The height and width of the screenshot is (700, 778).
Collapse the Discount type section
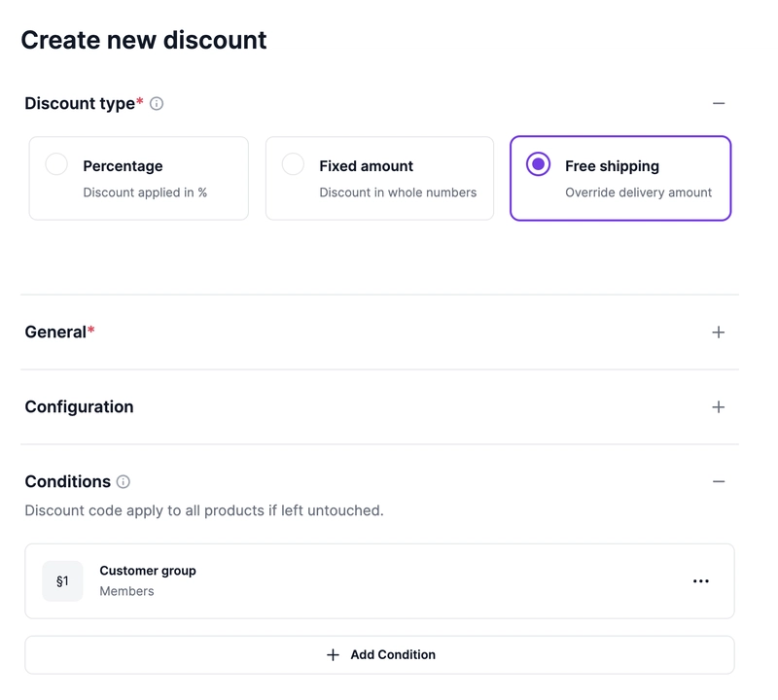(719, 103)
